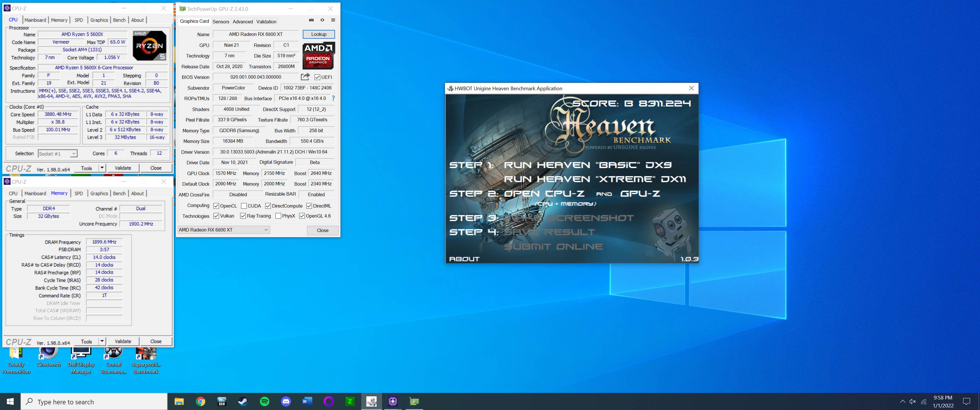
Task: Open Spotify from the taskbar
Action: (264, 401)
